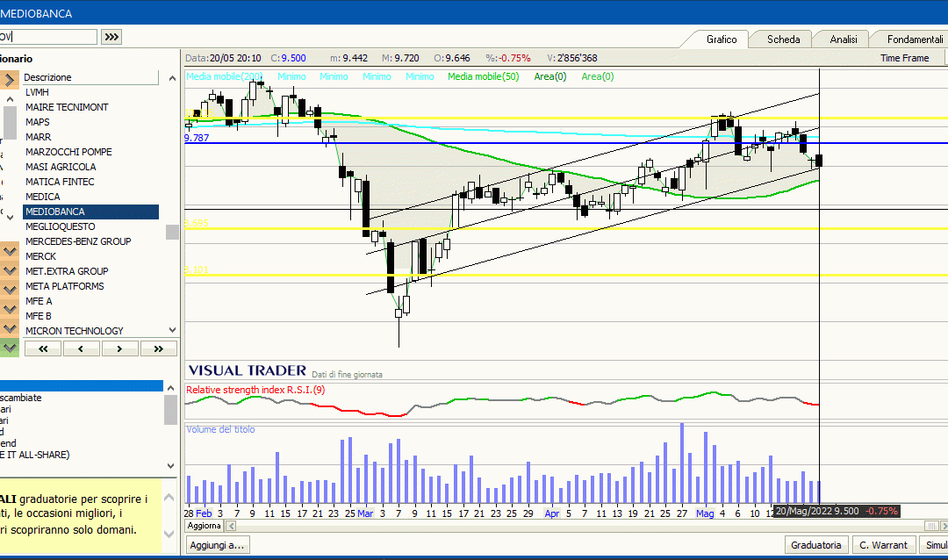Viewport: 948px width, 560px height.
Task: Select LVMH in the stock list
Action: [90, 92]
